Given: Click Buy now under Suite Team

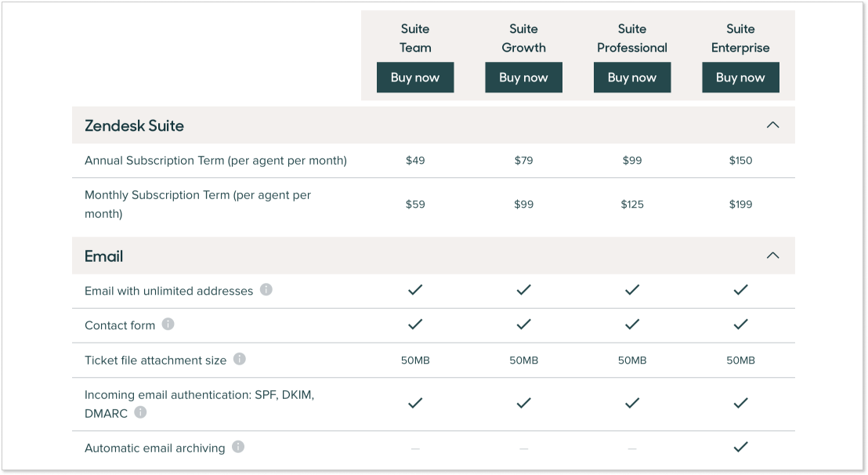Looking at the screenshot, I should 415,78.
